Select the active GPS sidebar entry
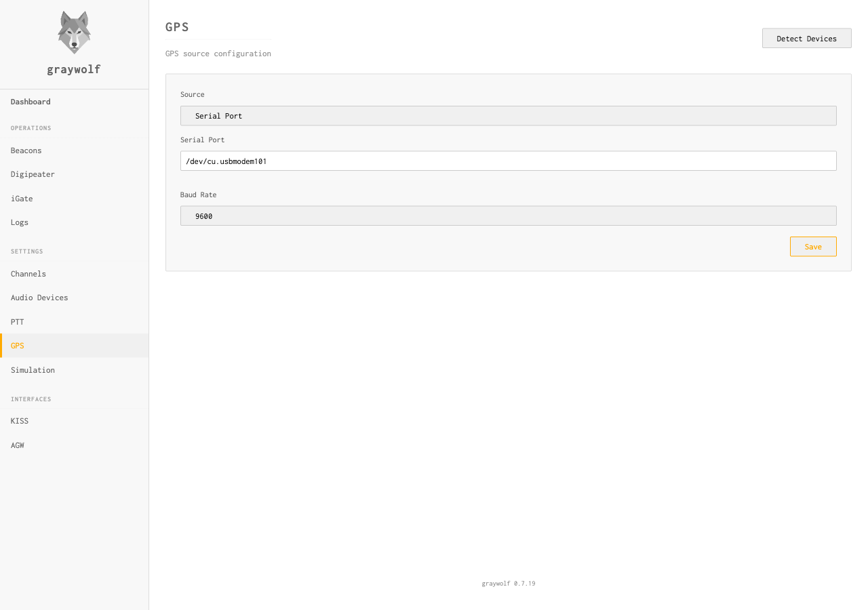The width and height of the screenshot is (868, 610). 17,346
